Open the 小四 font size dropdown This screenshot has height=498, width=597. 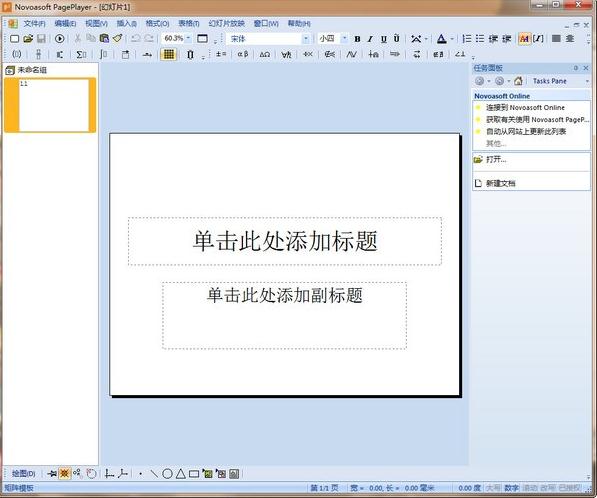click(x=344, y=38)
